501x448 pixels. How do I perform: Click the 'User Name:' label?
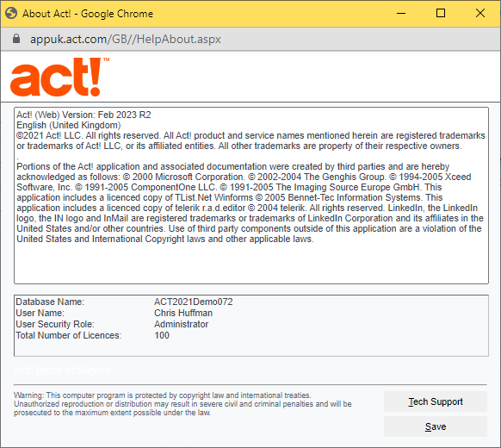(40, 313)
